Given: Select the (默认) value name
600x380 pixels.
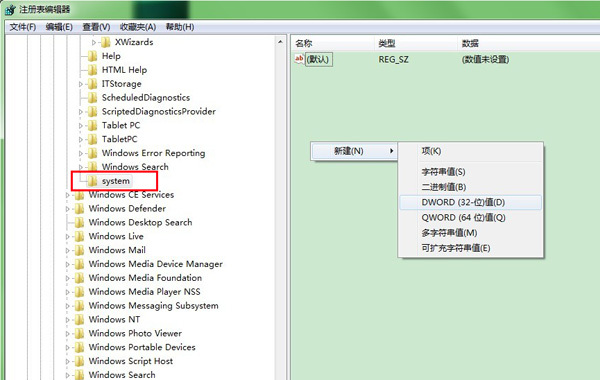Looking at the screenshot, I should click(318, 59).
